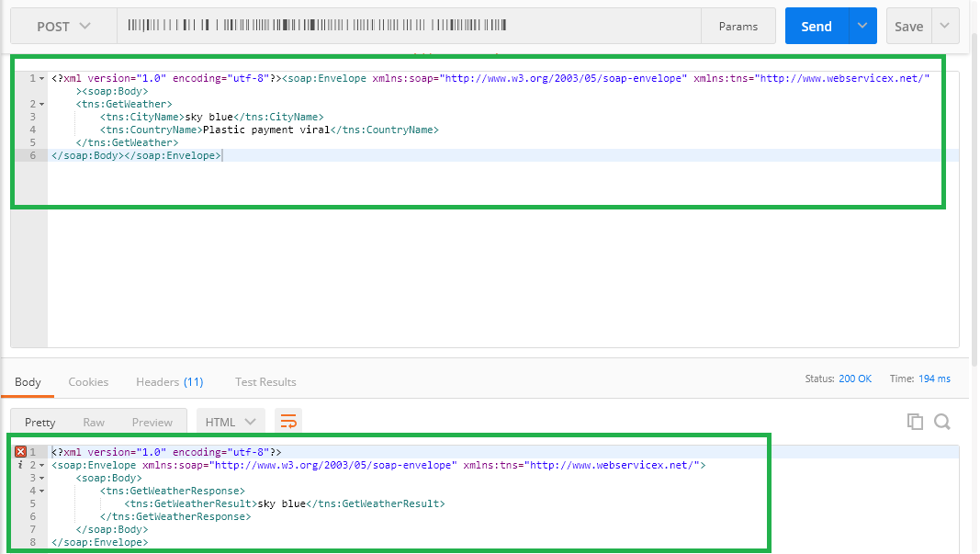Click the info marker on response line 2
980x554 pixels.
click(x=20, y=465)
